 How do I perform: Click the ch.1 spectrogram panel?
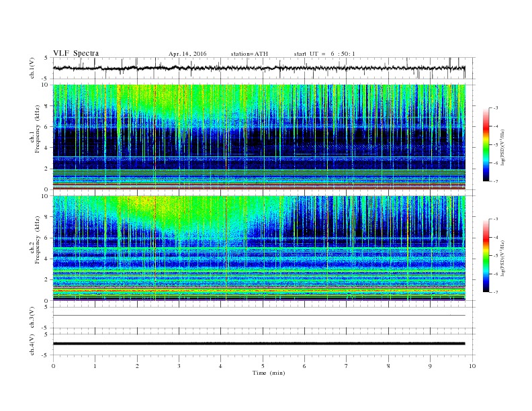click(259, 137)
